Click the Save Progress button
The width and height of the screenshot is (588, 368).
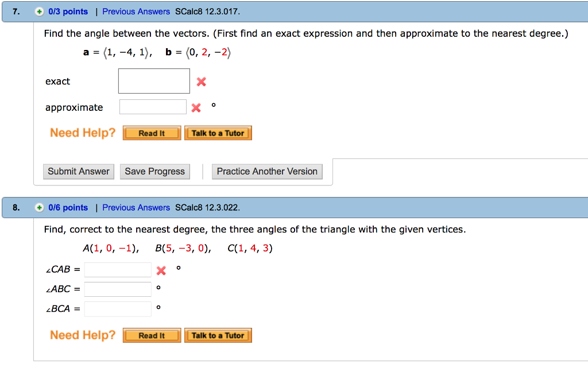click(154, 171)
